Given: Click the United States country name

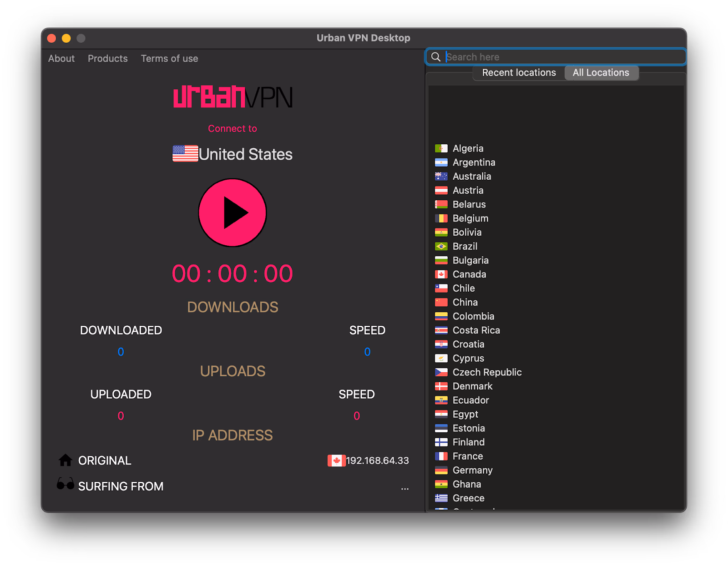Looking at the screenshot, I should [246, 154].
